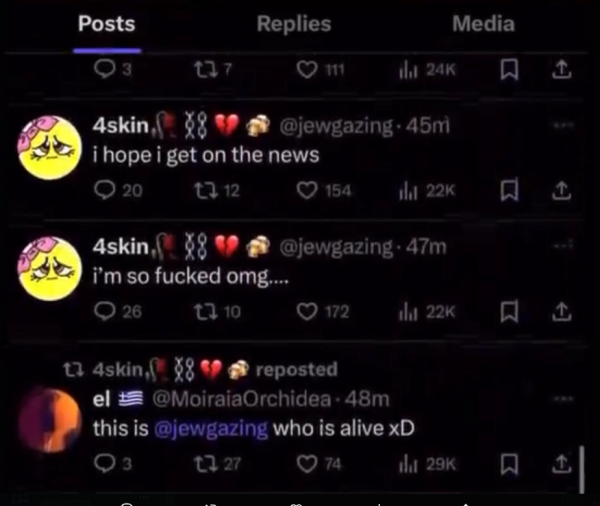This screenshot has height=506, width=600.
Task: Share the topmost post with 24K views
Action: [x=561, y=70]
